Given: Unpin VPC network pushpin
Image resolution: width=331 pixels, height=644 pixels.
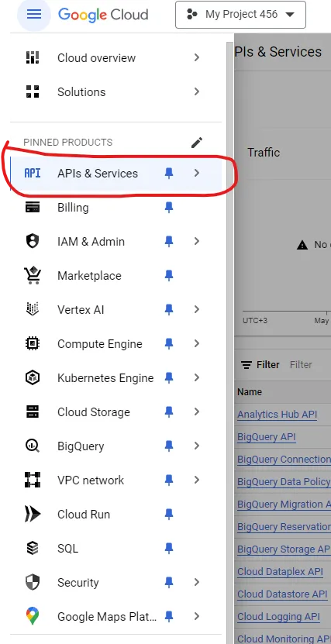Looking at the screenshot, I should tap(169, 480).
